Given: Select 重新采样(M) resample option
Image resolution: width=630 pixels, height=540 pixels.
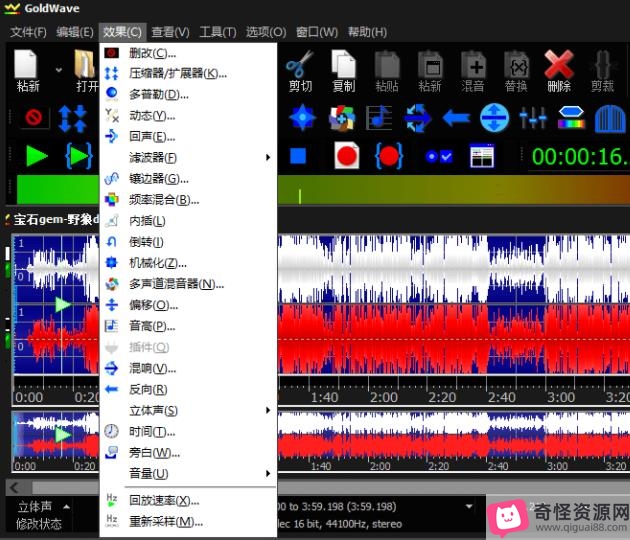Looking at the screenshot, I should click(166, 522).
